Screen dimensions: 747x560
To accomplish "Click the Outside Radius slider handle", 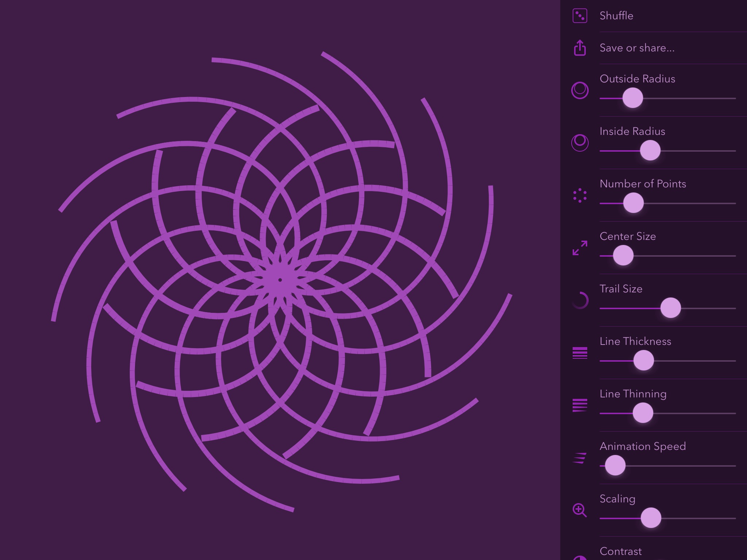I will (x=632, y=98).
